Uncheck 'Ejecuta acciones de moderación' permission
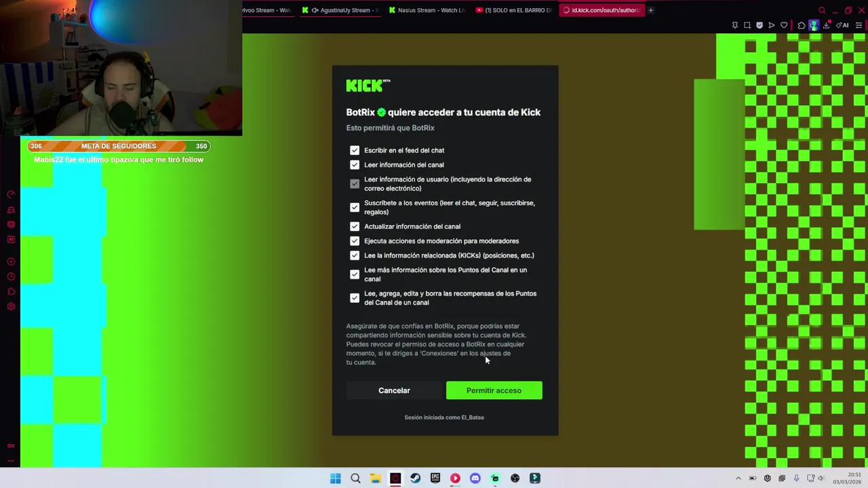This screenshot has width=868, height=488. pos(355,241)
